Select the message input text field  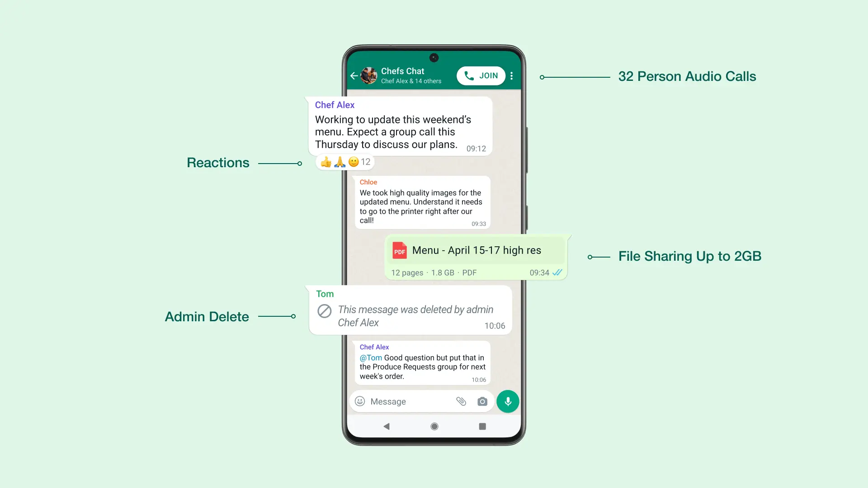[x=417, y=401]
